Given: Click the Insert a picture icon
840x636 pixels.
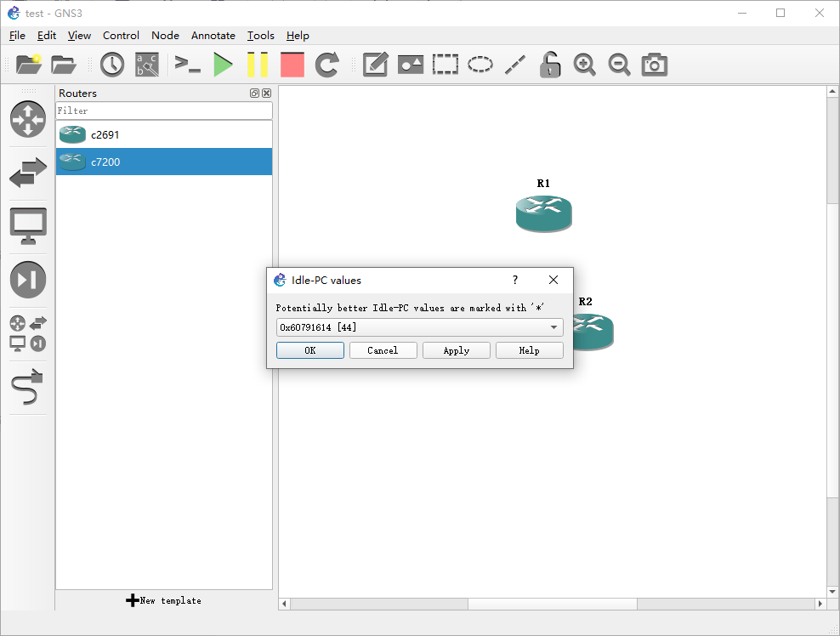Looking at the screenshot, I should coord(411,65).
